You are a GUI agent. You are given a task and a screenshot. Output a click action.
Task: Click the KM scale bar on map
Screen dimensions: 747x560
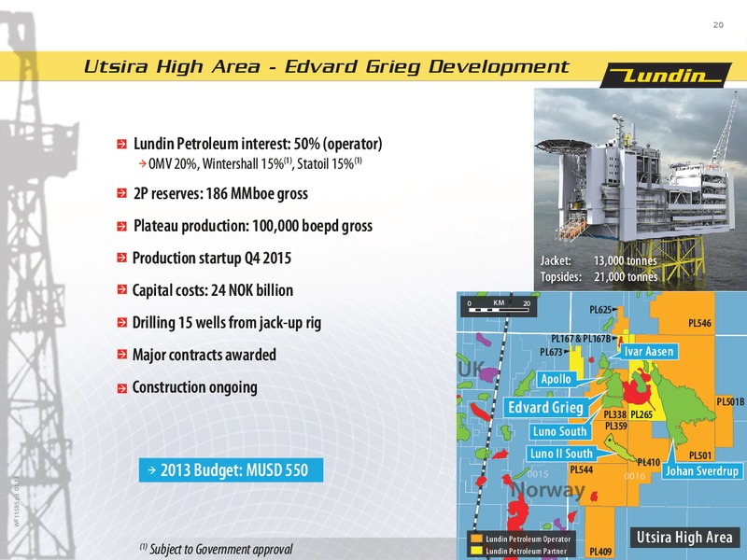click(499, 306)
